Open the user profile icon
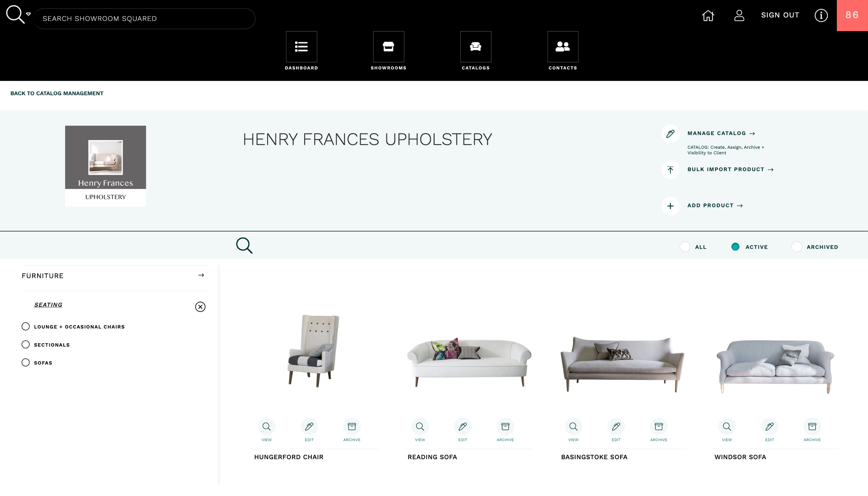Viewport: 868px width, 496px height. point(739,15)
